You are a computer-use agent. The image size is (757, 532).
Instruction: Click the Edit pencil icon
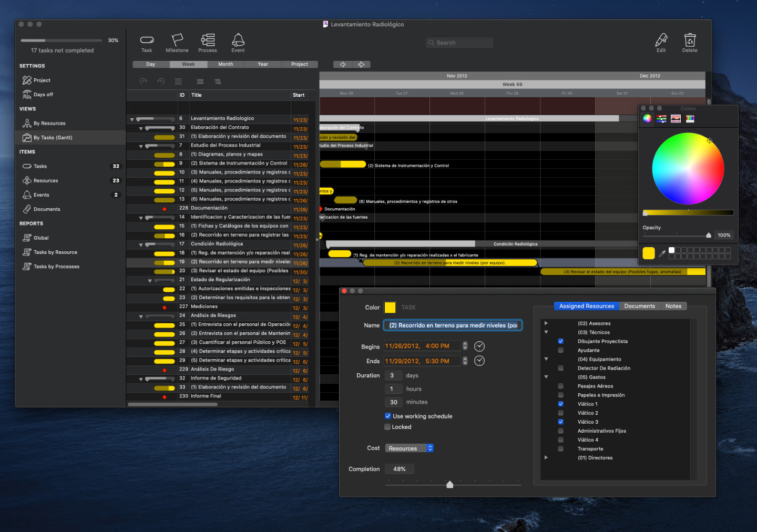[661, 40]
